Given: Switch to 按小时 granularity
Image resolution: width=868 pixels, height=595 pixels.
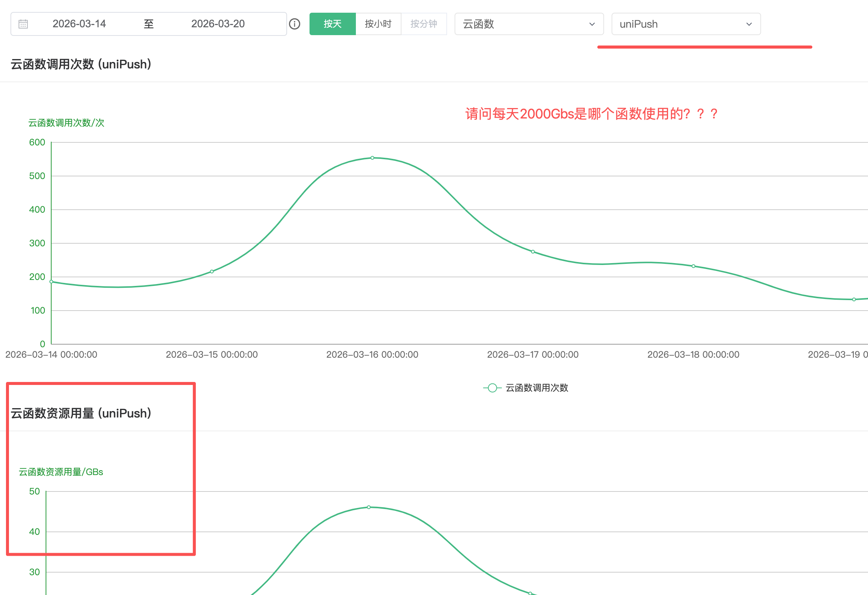Looking at the screenshot, I should click(x=378, y=24).
